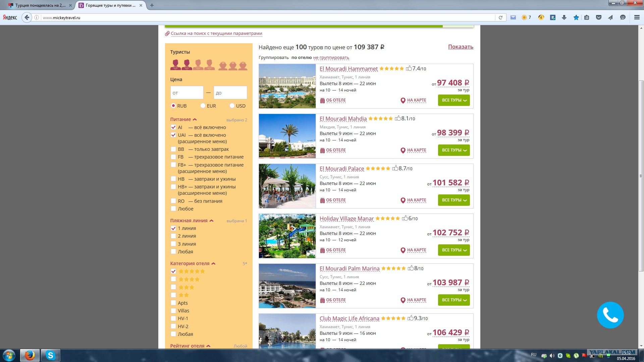Close the Турция понадеялась browser tab

pyautogui.click(x=70, y=5)
